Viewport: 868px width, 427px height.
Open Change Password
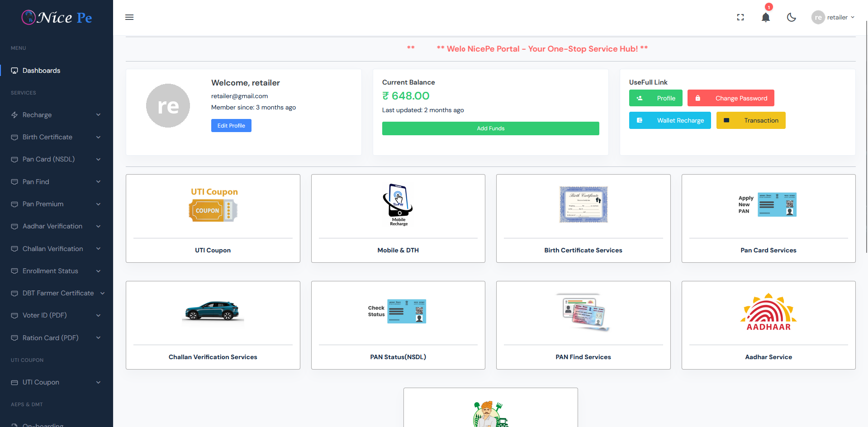730,98
